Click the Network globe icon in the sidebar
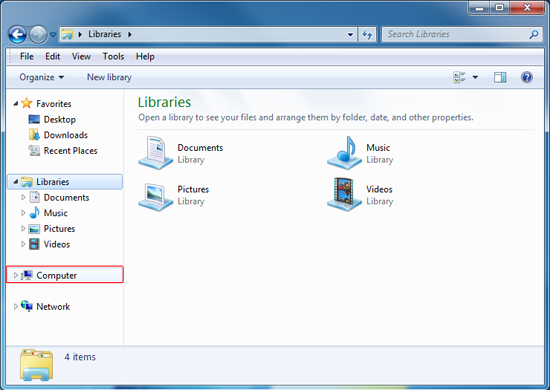This screenshot has height=390, width=550. point(27,306)
